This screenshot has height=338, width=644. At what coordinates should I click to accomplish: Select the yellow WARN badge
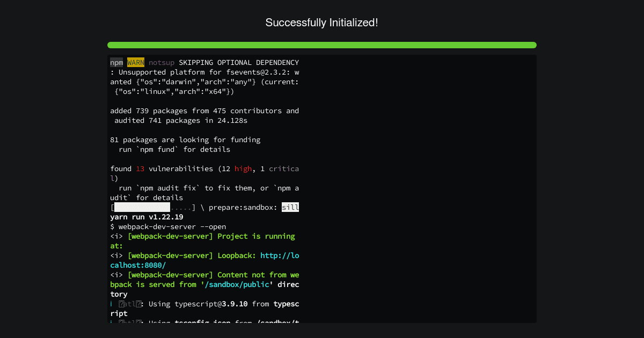(136, 62)
